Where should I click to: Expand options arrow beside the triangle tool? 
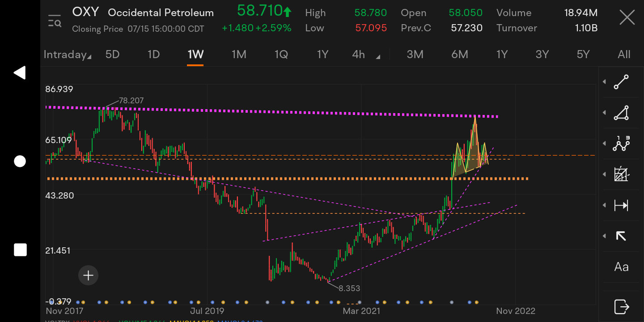click(605, 113)
